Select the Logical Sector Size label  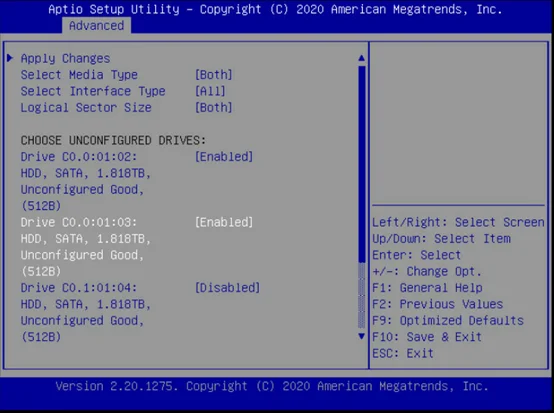click(x=86, y=108)
